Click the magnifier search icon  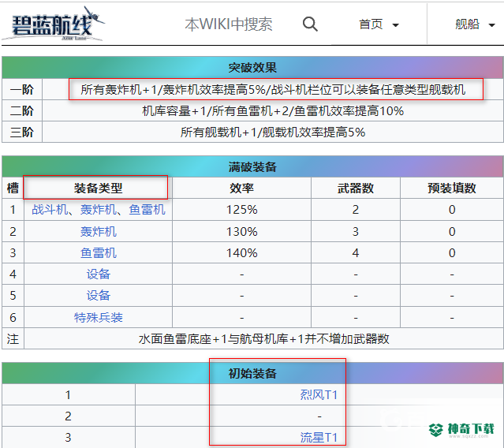coord(310,24)
